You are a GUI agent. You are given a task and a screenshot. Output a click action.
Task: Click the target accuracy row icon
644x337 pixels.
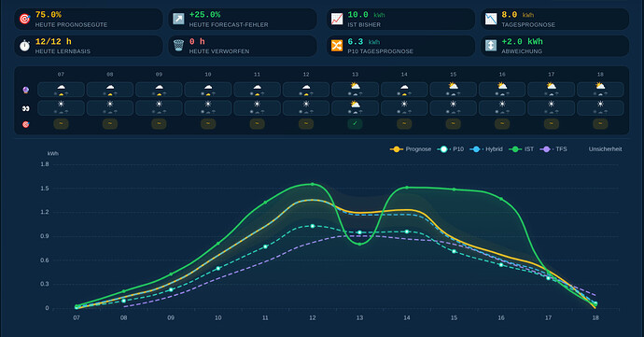(x=25, y=124)
